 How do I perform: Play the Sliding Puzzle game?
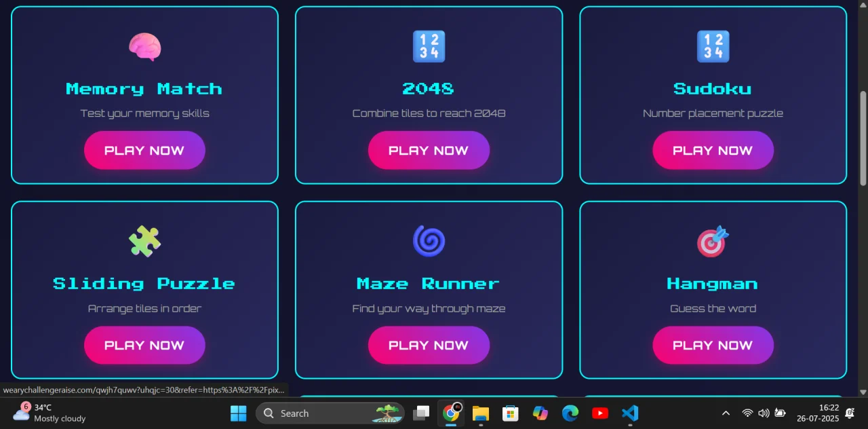(x=144, y=345)
